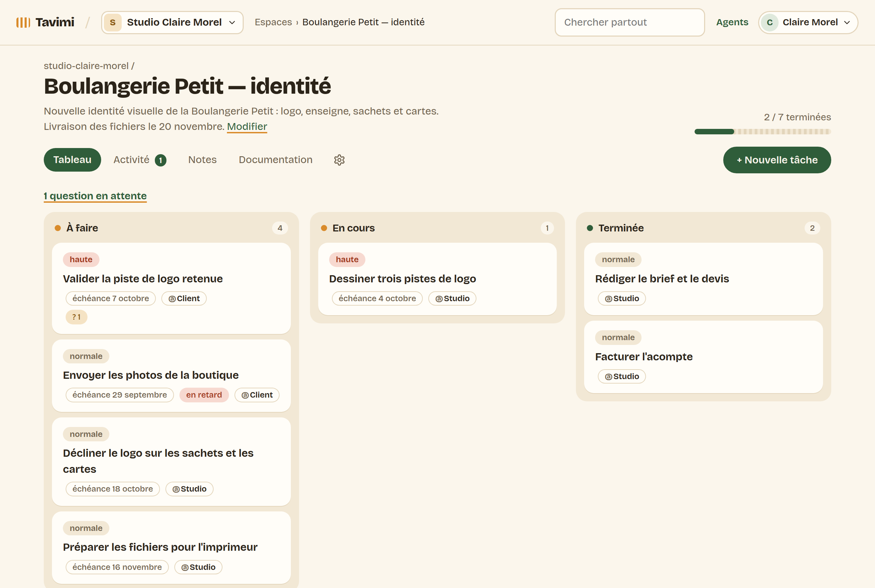Click the échéance 29 septembre chip
This screenshot has width=875, height=588.
(x=120, y=395)
